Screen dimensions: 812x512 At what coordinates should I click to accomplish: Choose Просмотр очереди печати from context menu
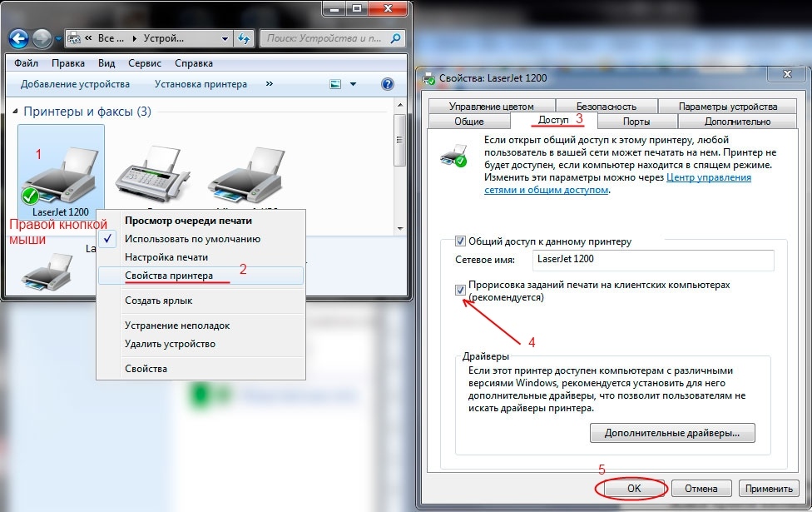pyautogui.click(x=201, y=221)
